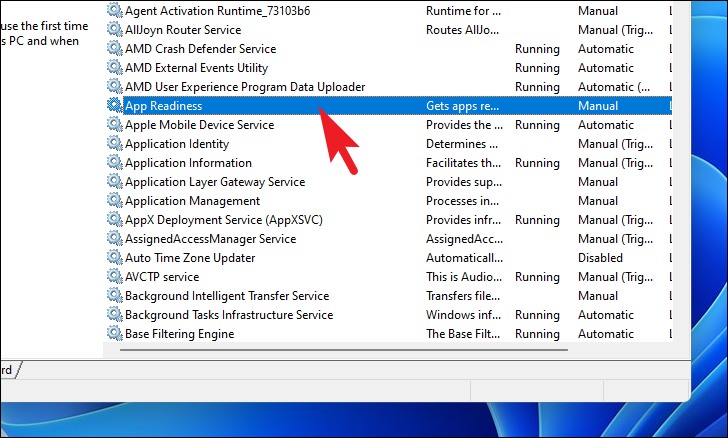728x438 pixels.
Task: Click the gear icon beside Apple Mobile Device Service
Action: coord(115,124)
